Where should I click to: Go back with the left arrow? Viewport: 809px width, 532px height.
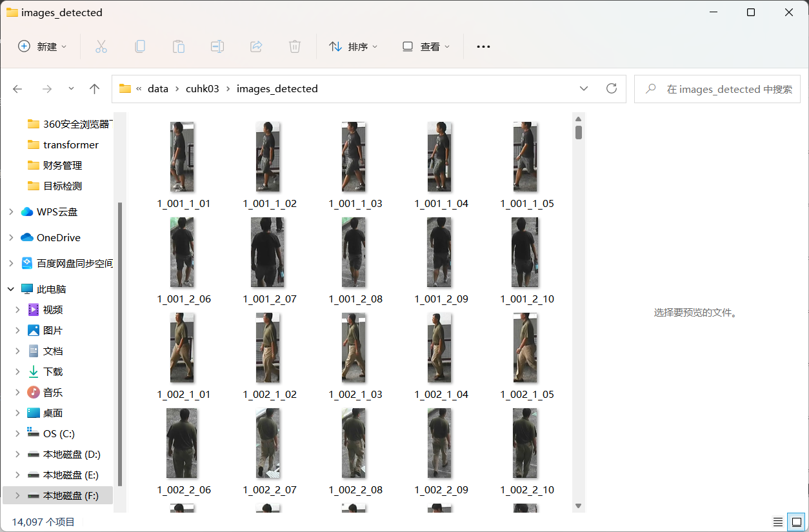pyautogui.click(x=17, y=89)
